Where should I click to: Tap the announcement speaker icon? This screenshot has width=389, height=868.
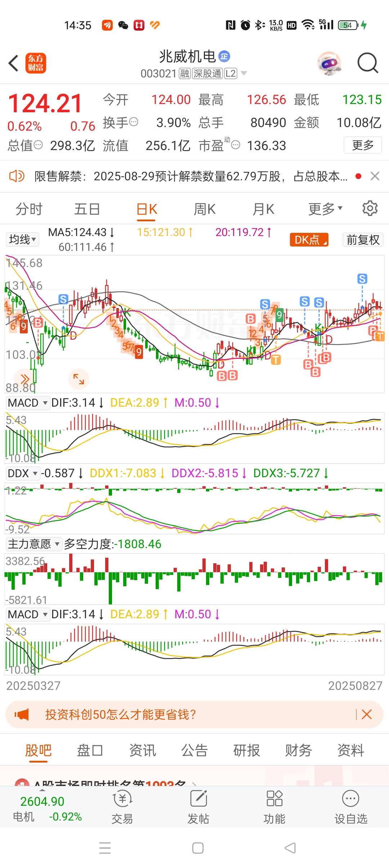[x=17, y=176]
